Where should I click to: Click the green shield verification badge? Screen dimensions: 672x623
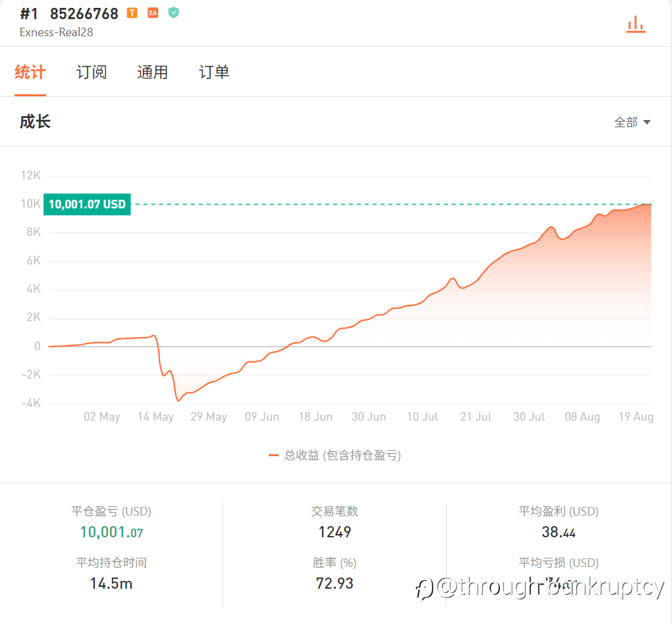[173, 13]
